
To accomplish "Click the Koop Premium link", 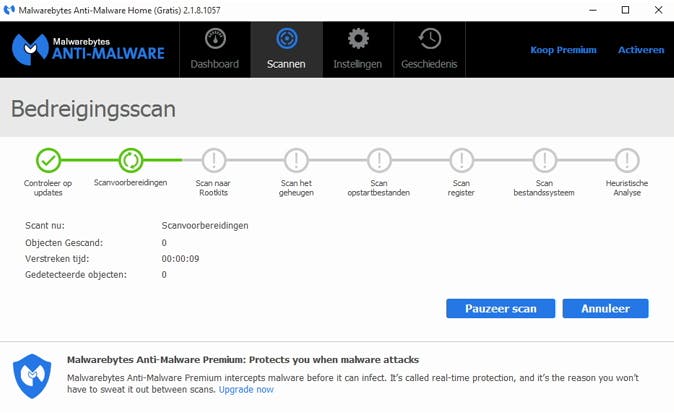I will (x=564, y=50).
